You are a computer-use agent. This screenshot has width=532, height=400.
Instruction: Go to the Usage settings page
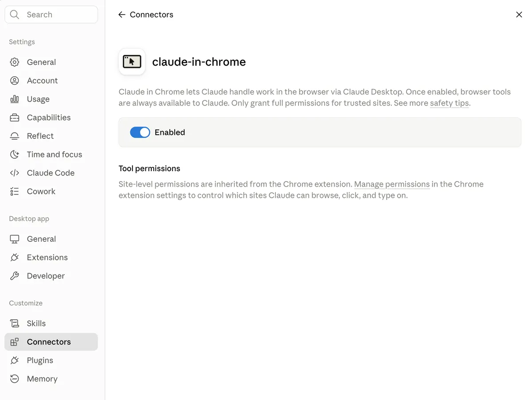[51, 99]
